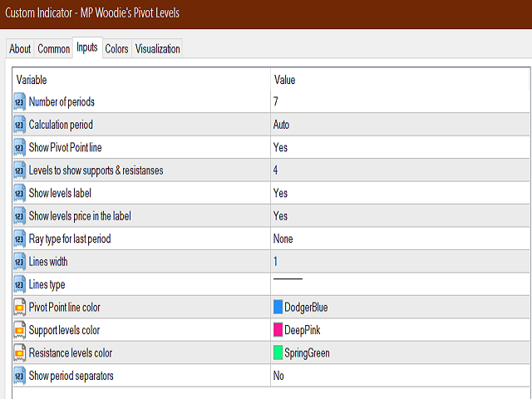The height and width of the screenshot is (399, 532).
Task: Change Show period separators value No
Action: (x=400, y=376)
